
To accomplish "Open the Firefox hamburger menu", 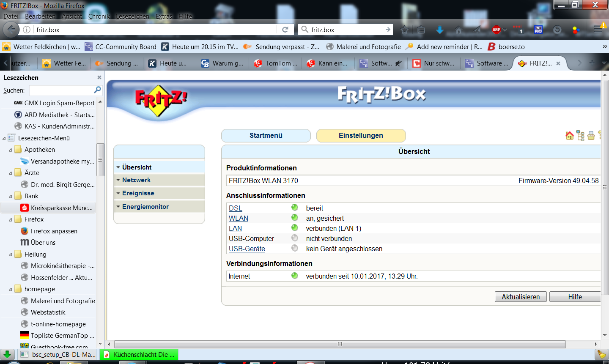I will 598,29.
